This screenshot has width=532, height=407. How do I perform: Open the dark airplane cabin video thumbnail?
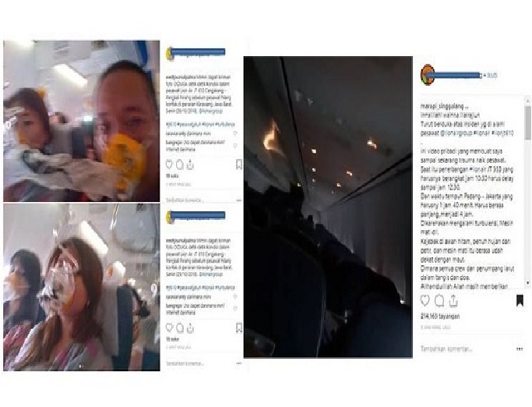point(328,207)
